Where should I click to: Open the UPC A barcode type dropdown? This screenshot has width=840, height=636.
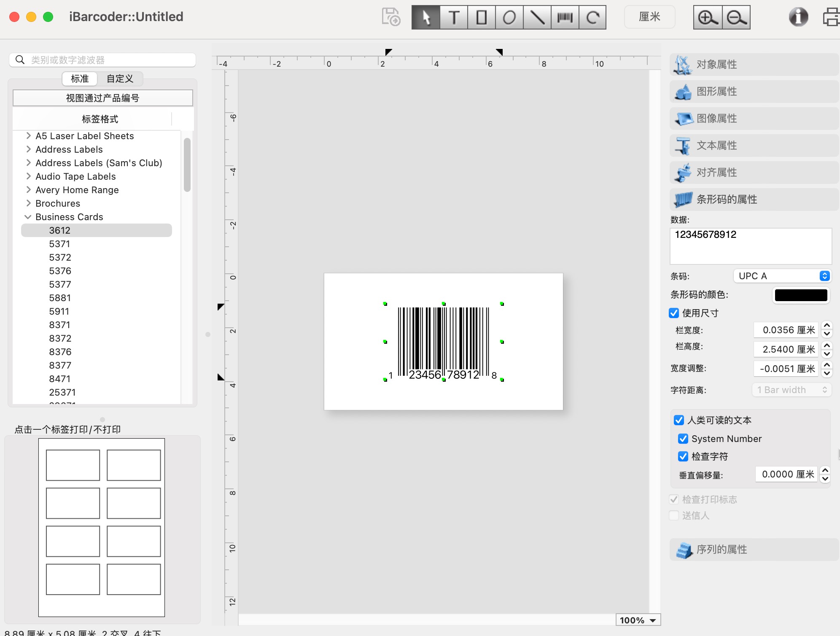coord(782,276)
